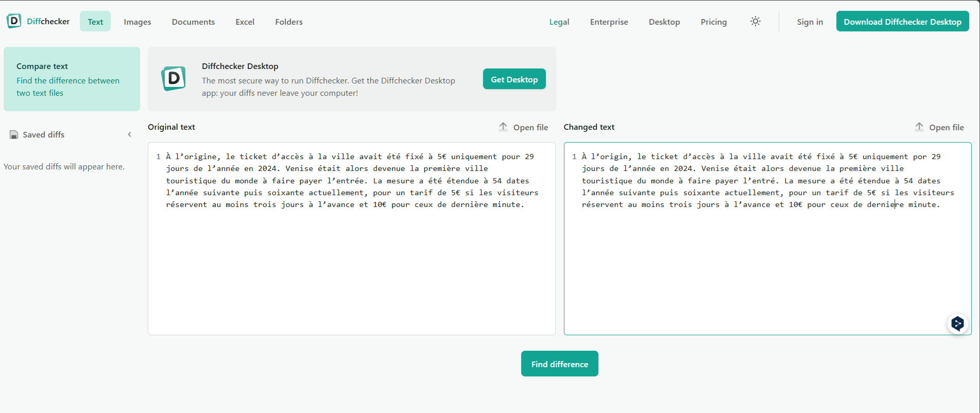Click the Get Desktop button
The height and width of the screenshot is (413, 980).
pos(514,79)
